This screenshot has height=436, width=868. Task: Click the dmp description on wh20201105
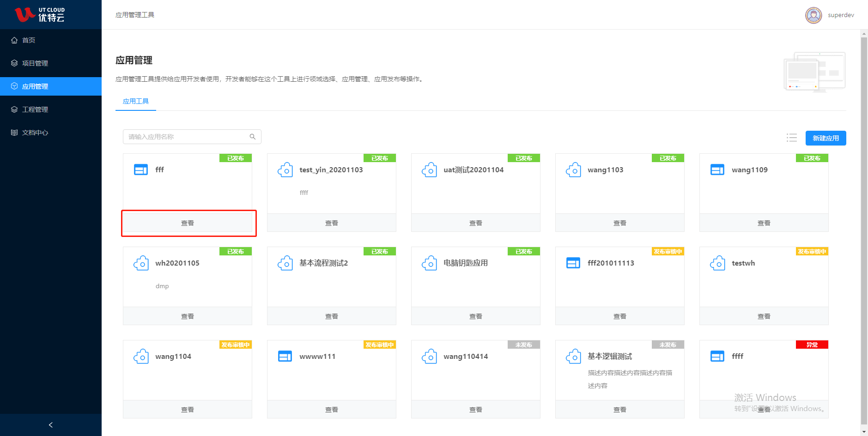pos(162,286)
